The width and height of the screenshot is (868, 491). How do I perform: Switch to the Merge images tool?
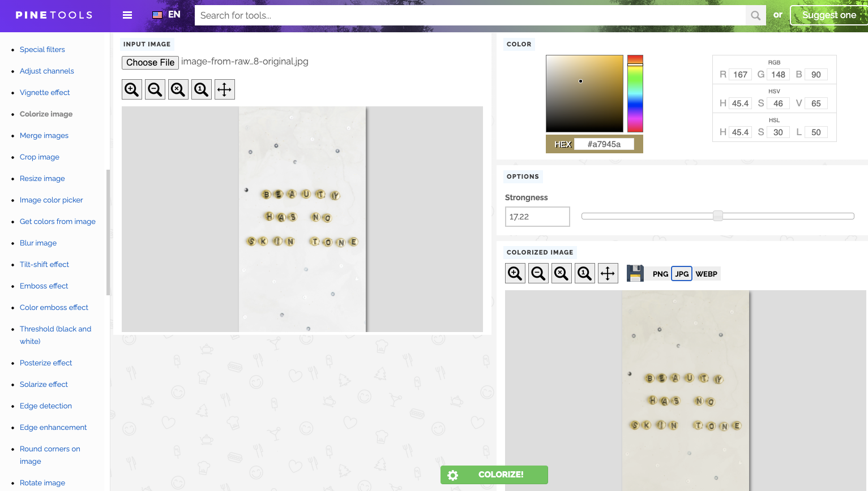pyautogui.click(x=44, y=135)
